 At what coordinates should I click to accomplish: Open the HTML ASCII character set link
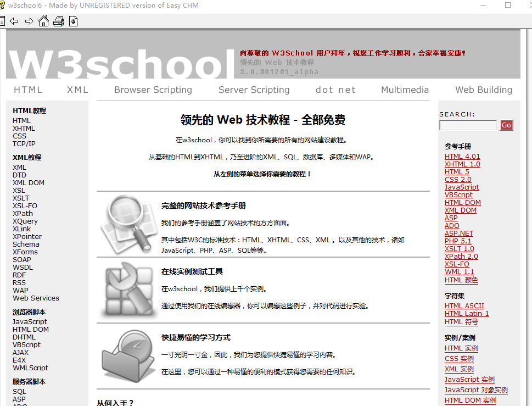464,305
